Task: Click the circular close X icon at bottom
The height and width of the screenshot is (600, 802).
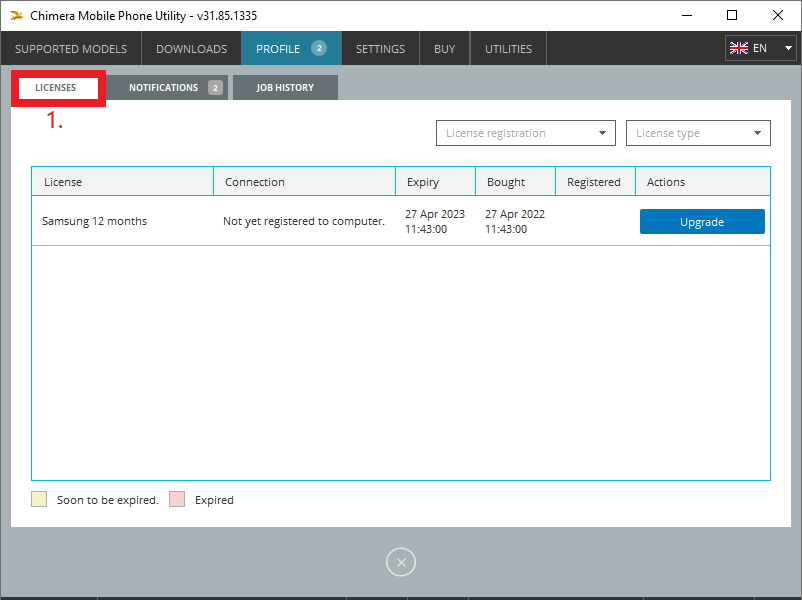Action: pyautogui.click(x=401, y=562)
